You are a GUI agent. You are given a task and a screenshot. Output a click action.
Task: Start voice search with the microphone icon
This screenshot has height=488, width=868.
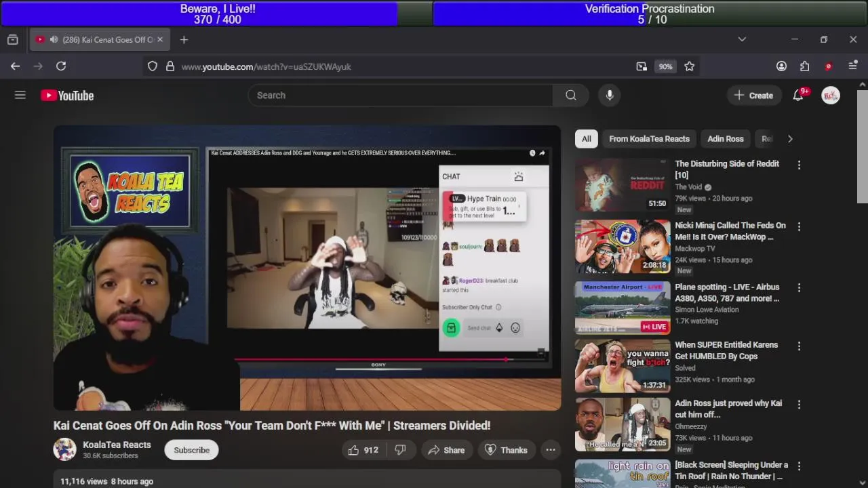(610, 96)
